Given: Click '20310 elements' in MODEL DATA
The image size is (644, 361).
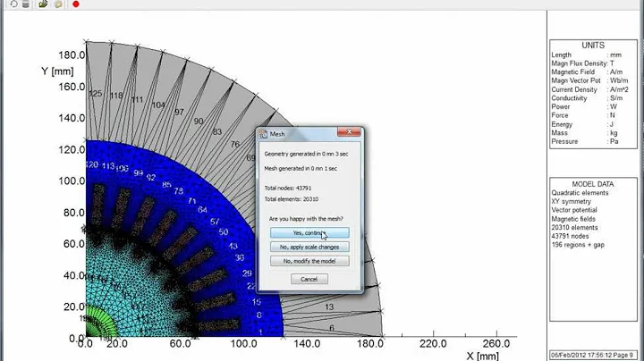Looking at the screenshot, I should (x=574, y=228).
